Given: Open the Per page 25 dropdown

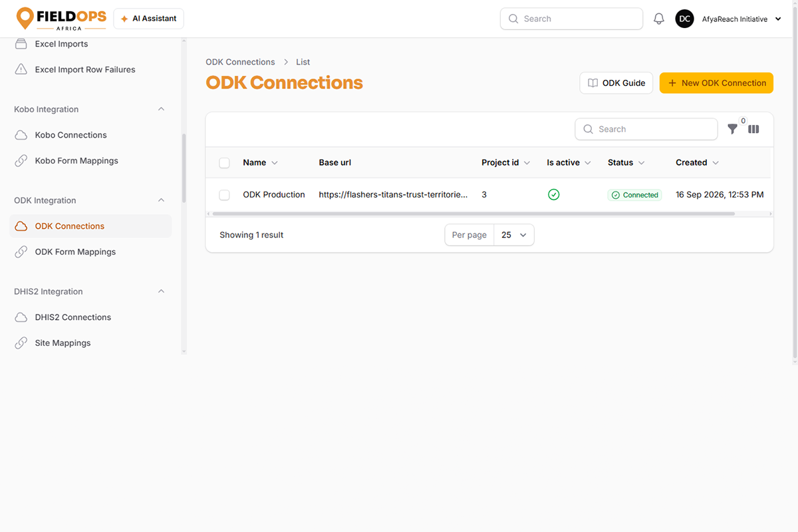Looking at the screenshot, I should point(513,235).
